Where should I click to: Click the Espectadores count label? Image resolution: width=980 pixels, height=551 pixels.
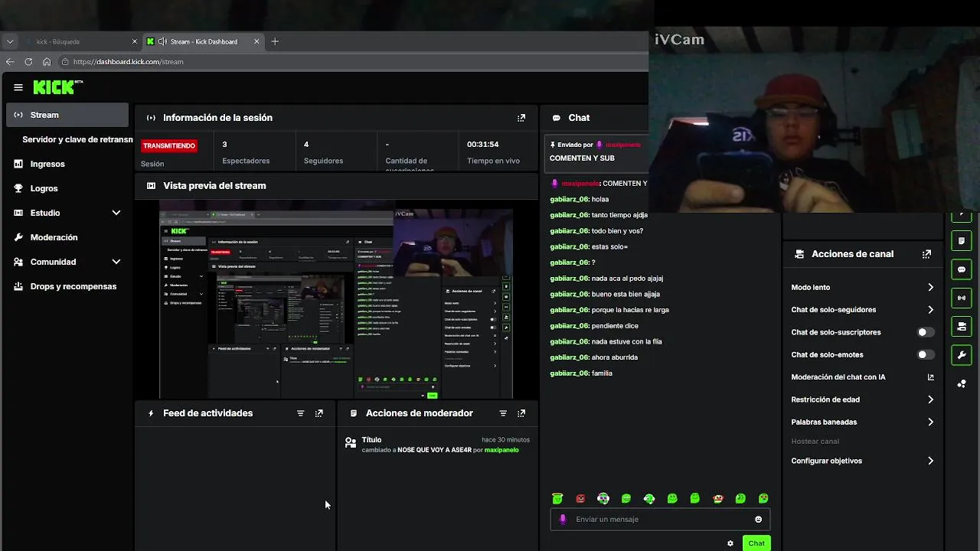pos(246,161)
